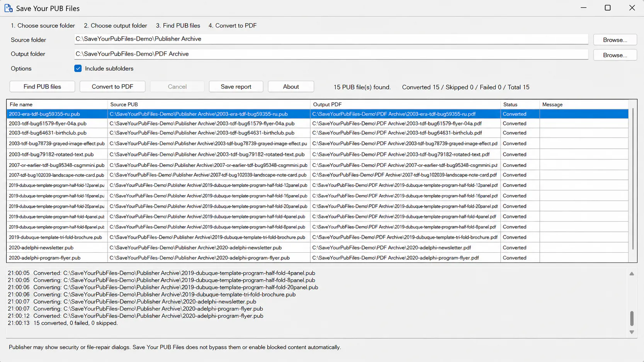
Task: Select the 2003-tdf-bug79182-rotated-text.pub file row
Action: [x=318, y=154]
